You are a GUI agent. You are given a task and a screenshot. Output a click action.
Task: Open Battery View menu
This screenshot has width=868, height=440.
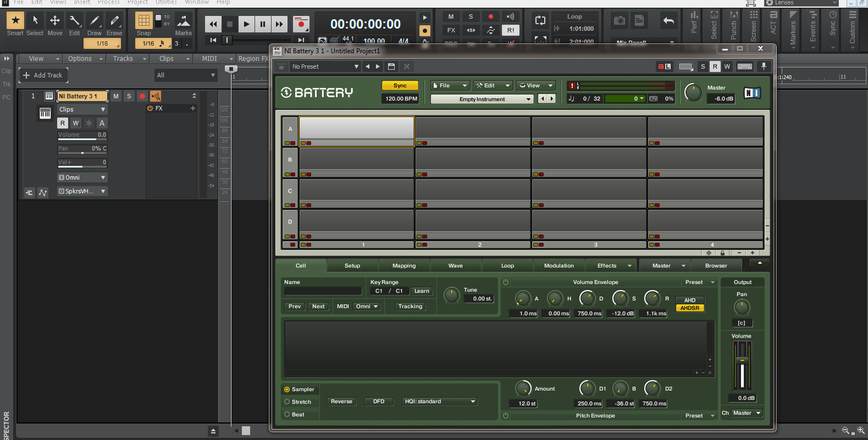[536, 86]
